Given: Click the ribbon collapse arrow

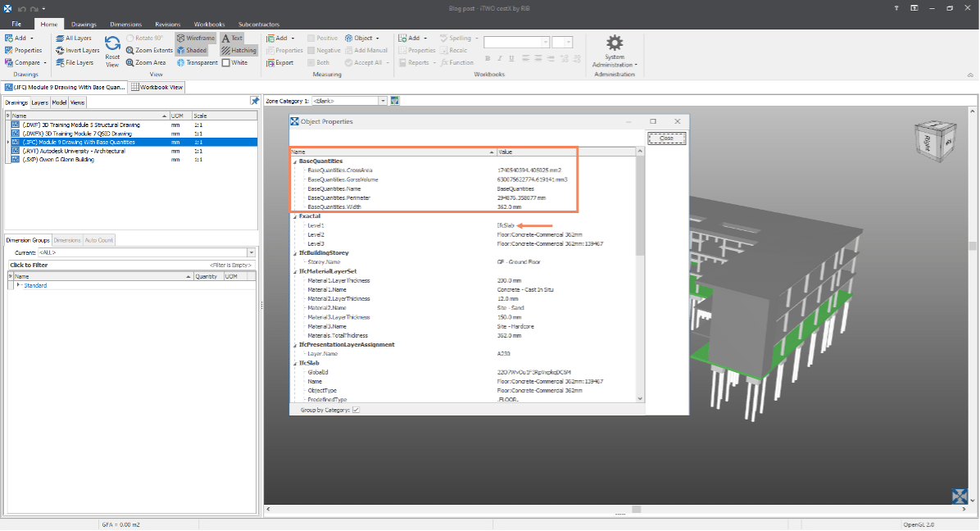Looking at the screenshot, I should point(970,75).
